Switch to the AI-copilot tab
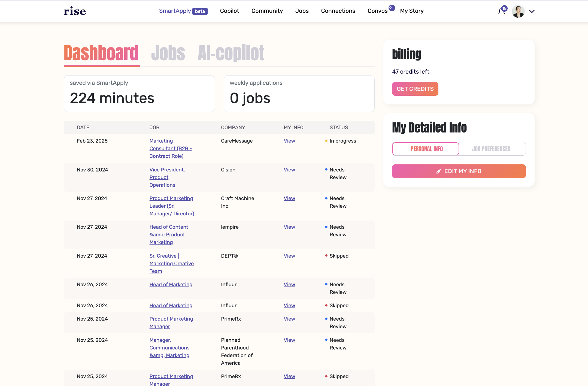 pos(231,53)
